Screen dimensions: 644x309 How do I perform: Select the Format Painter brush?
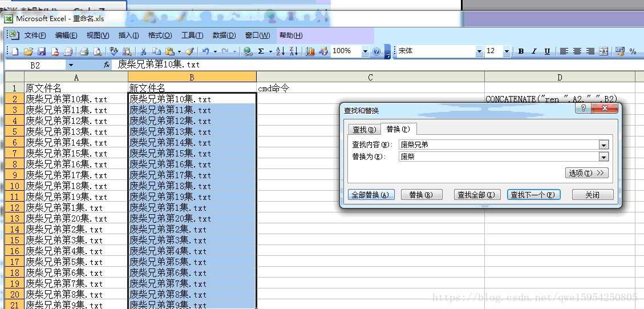point(190,51)
